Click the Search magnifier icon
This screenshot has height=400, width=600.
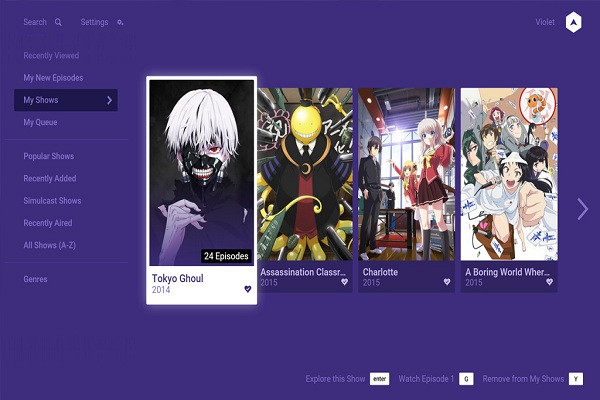click(x=58, y=22)
